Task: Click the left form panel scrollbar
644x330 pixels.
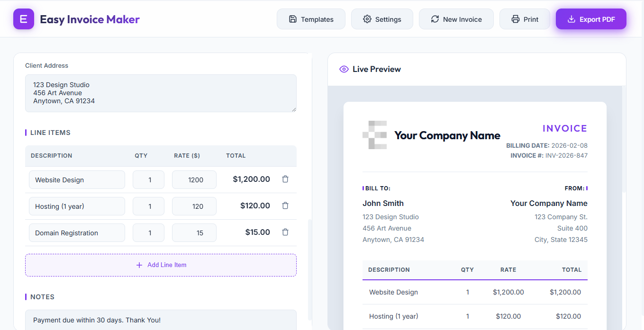Action: coord(310,270)
